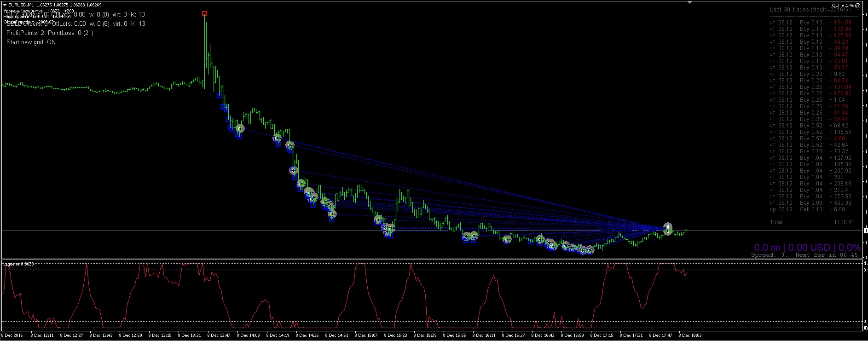Click the 'Start new grid: ON' label

(x=31, y=42)
